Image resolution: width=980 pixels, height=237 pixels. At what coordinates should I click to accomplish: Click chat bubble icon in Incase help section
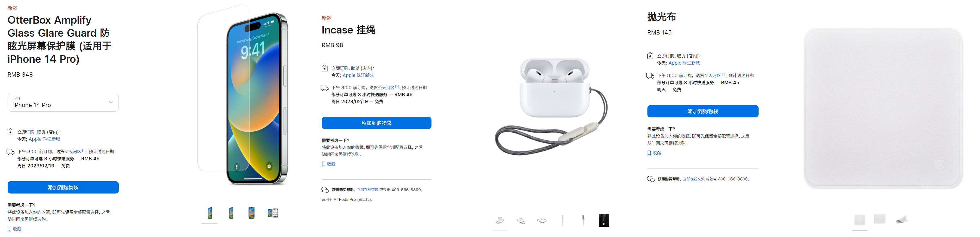click(325, 190)
